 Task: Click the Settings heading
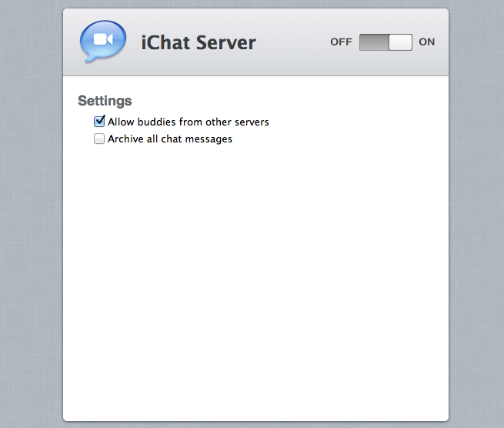tap(105, 101)
